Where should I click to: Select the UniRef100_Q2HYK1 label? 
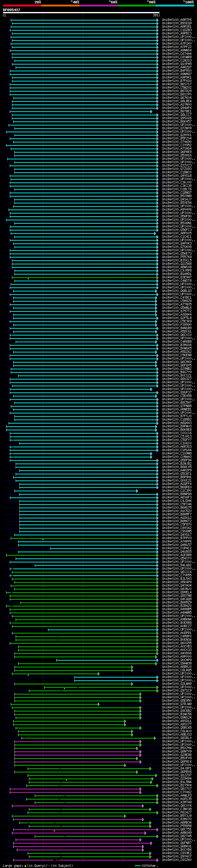(177, 135)
